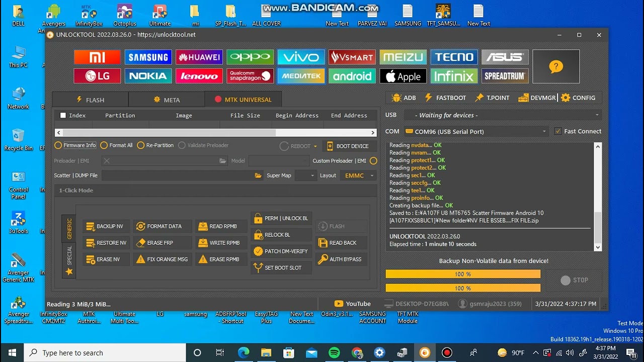The width and height of the screenshot is (644, 362).
Task: Pick the Nokia brand logo
Action: [x=148, y=76]
